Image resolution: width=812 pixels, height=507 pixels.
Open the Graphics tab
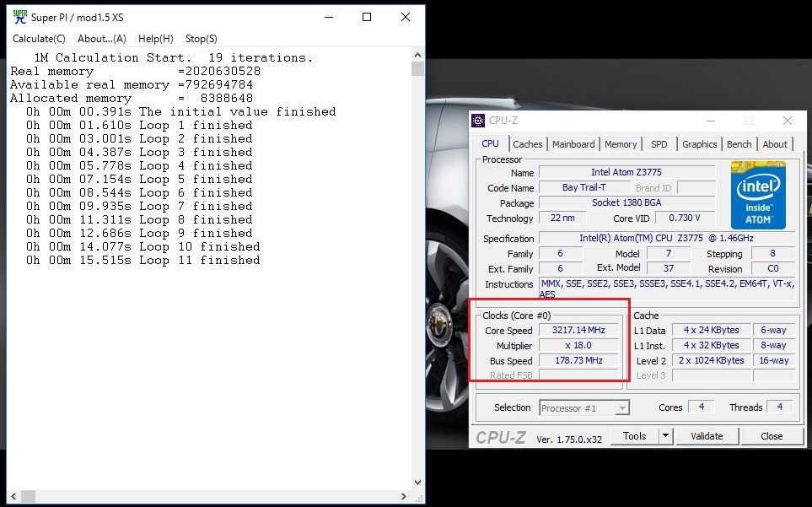tap(699, 144)
